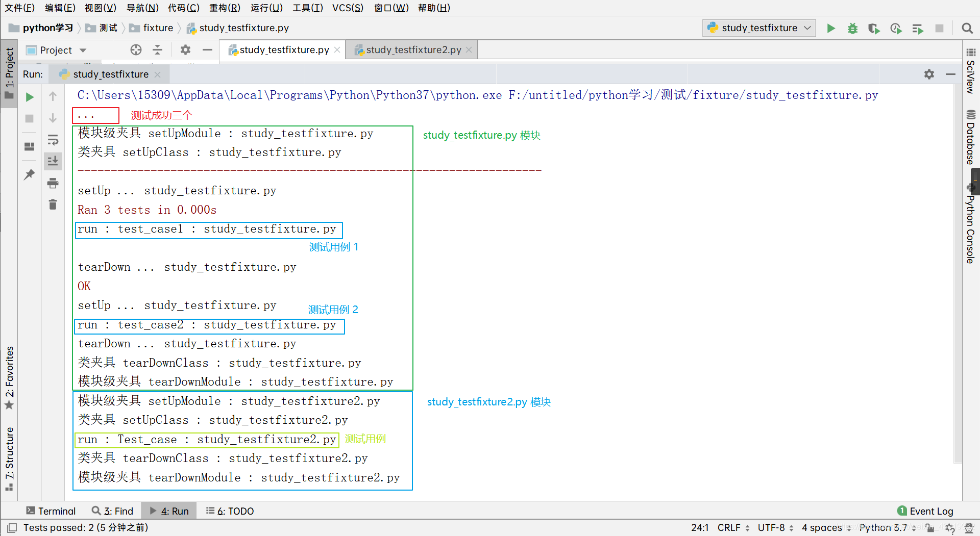The width and height of the screenshot is (980, 536).
Task: Close the study_testfixture2.py editor tab
Action: 469,50
